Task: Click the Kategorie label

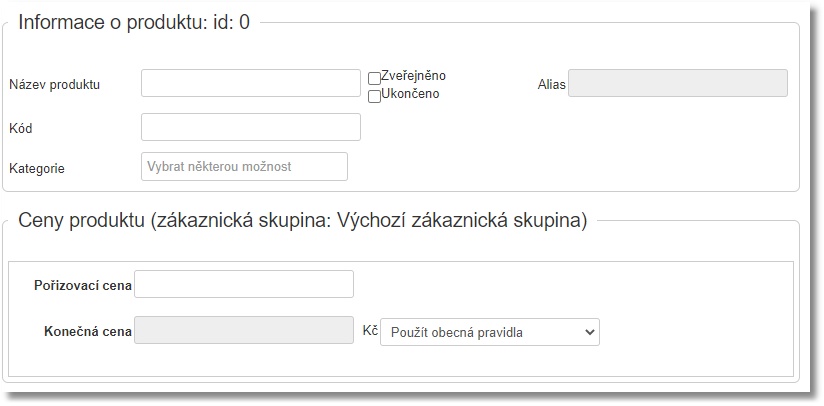Action: (x=37, y=168)
